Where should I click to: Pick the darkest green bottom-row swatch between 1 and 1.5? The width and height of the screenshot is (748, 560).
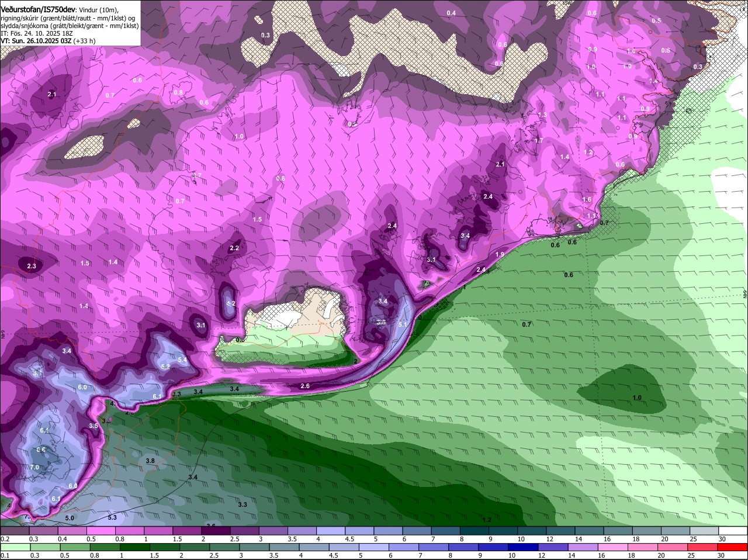coord(134,547)
